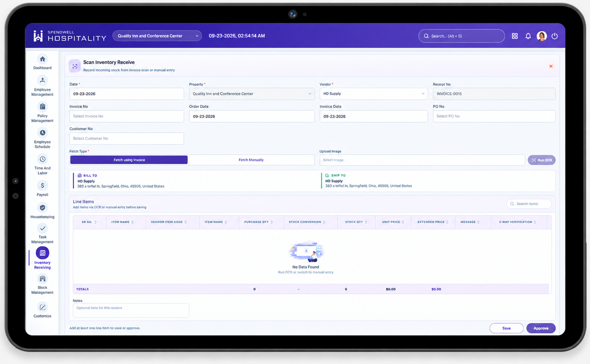Open the Vendor dropdown showing HD Supply

click(374, 94)
